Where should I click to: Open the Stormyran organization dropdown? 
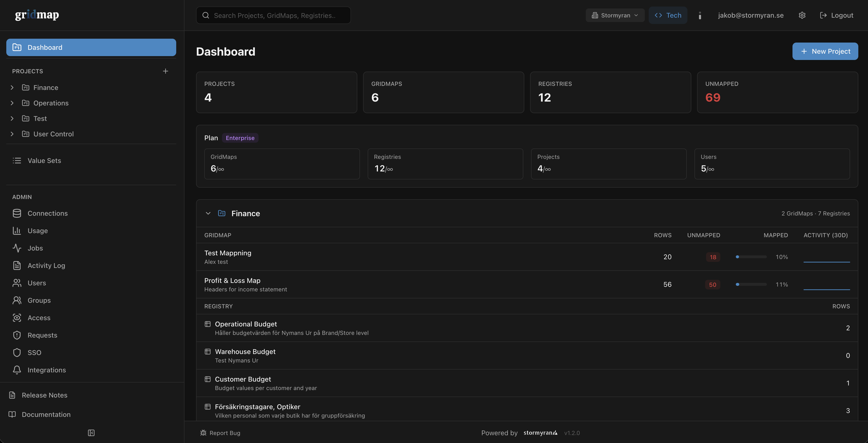click(x=615, y=15)
